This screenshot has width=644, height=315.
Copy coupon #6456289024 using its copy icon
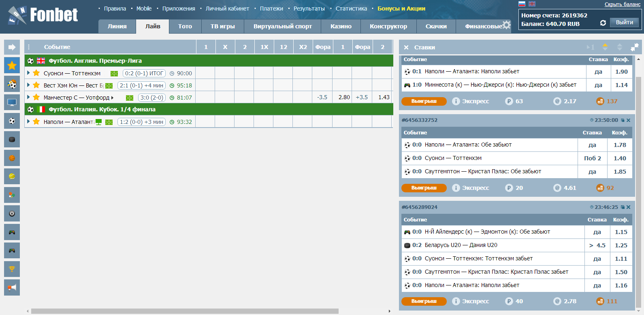click(623, 207)
